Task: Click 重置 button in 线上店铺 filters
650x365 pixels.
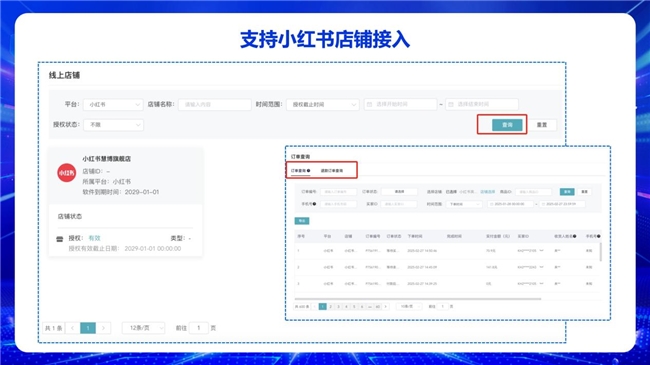Action: click(x=542, y=125)
